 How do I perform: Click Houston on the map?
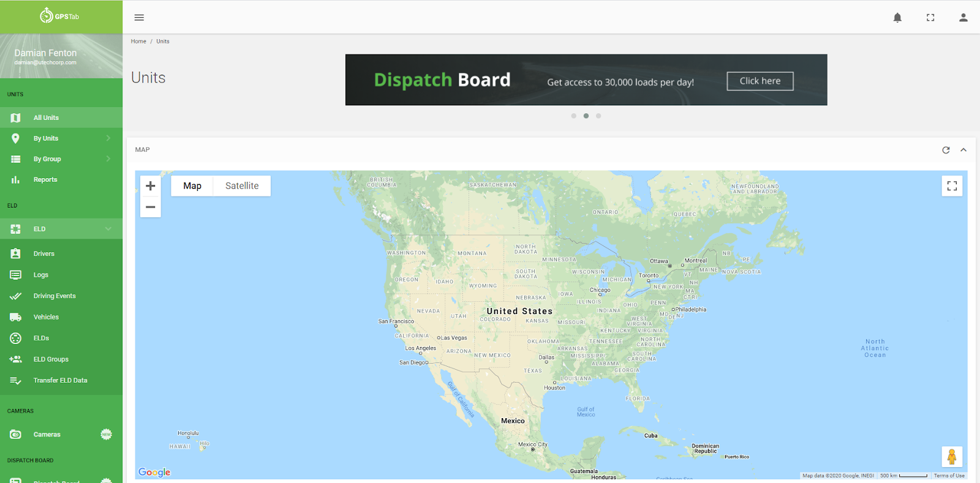[x=554, y=388]
